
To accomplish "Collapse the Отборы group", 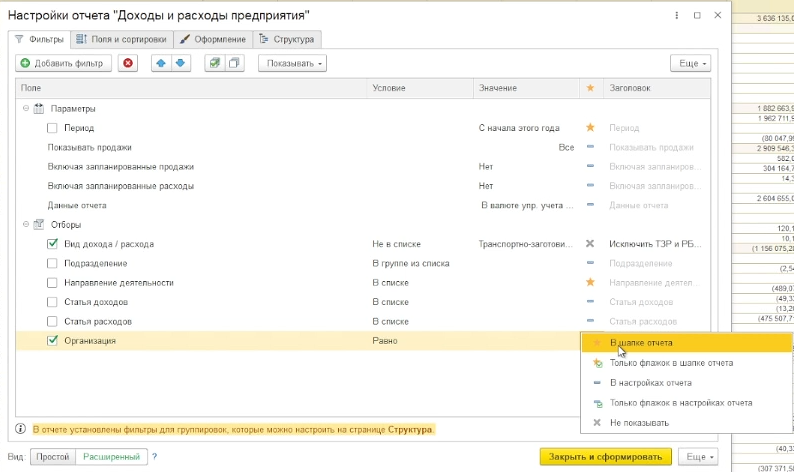I will click(x=26, y=224).
